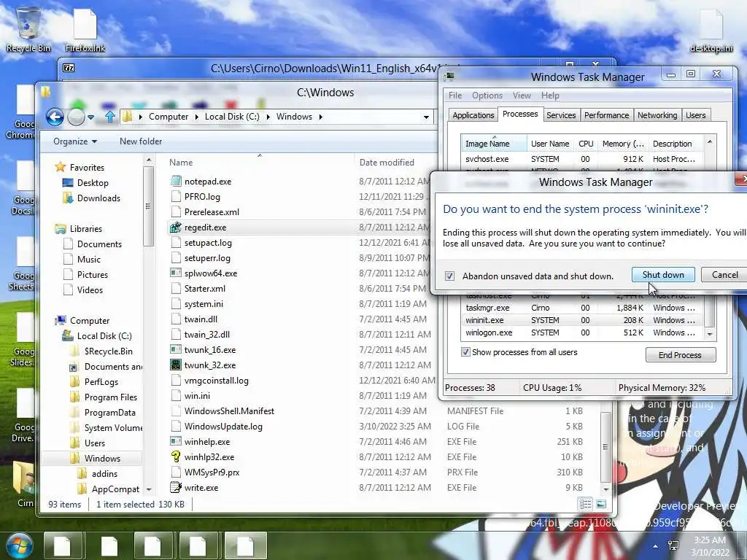Click New folder in Explorer toolbar
Image resolution: width=747 pixels, height=560 pixels.
tap(141, 141)
